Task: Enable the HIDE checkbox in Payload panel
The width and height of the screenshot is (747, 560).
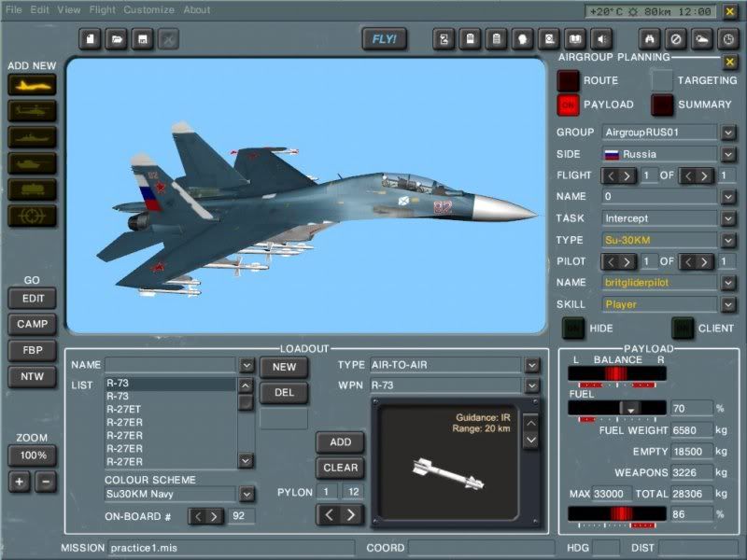Action: coord(575,329)
